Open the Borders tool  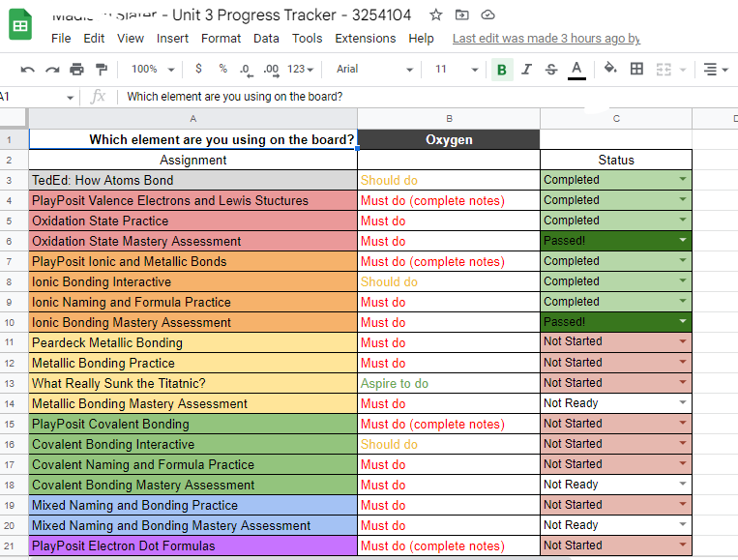(x=636, y=69)
